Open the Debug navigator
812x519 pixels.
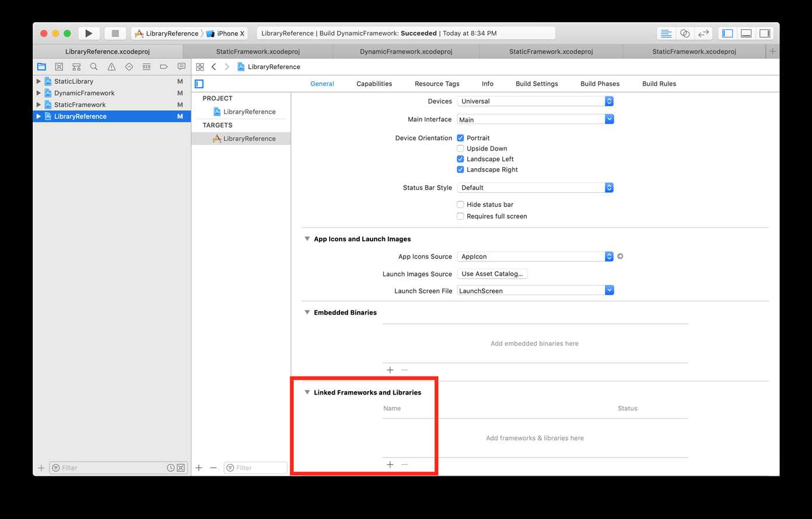click(x=146, y=67)
